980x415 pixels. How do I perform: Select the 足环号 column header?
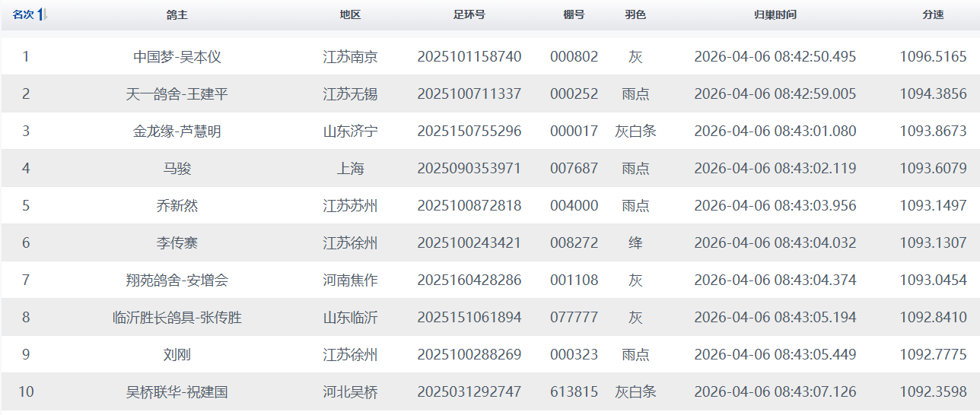tap(469, 15)
